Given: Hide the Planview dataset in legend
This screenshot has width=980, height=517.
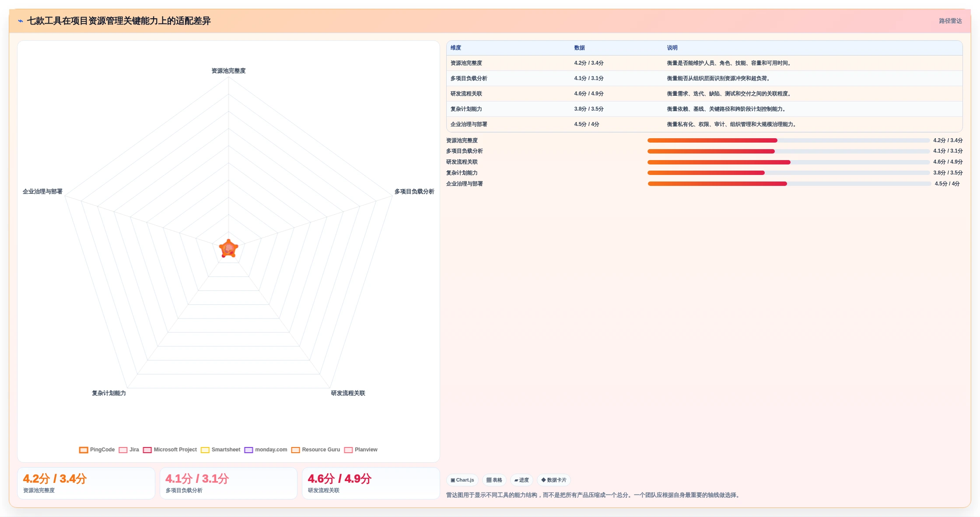Looking at the screenshot, I should pos(360,450).
